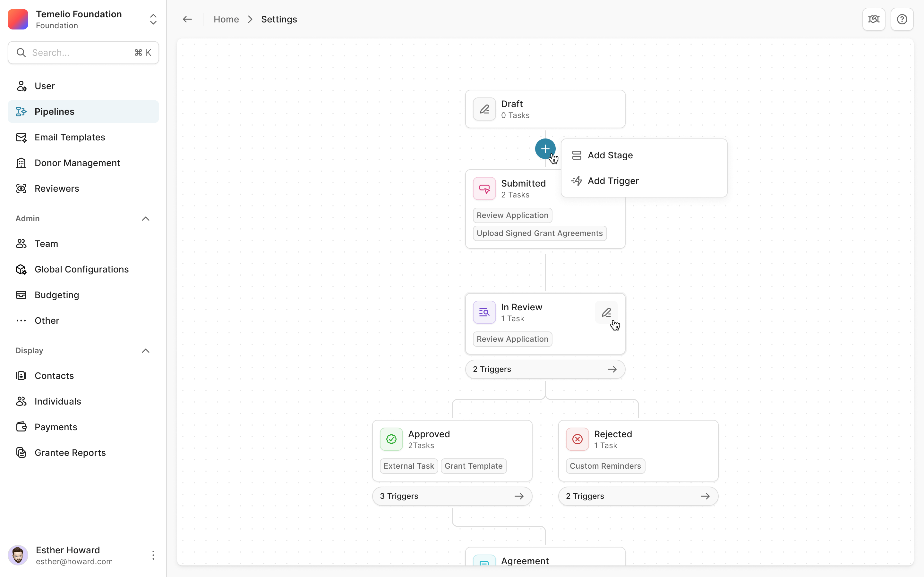Click Upload Signed Grant Agreements task tag
This screenshot has width=924, height=577.
[x=539, y=233]
